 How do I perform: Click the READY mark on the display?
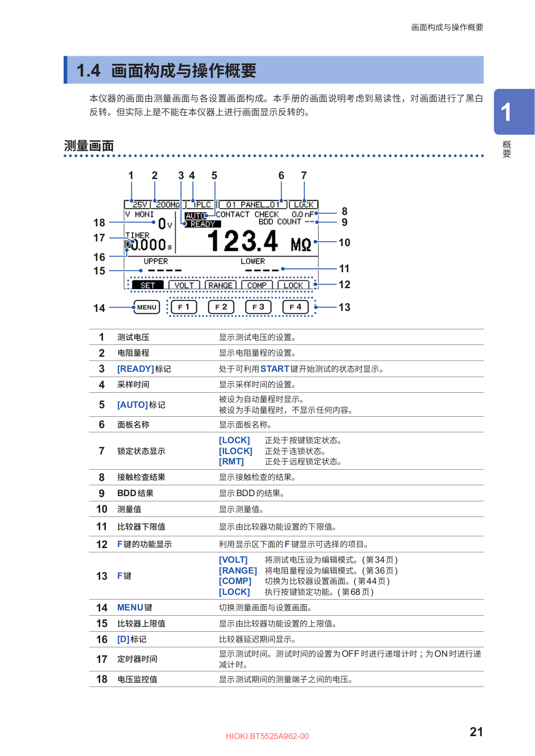point(203,224)
